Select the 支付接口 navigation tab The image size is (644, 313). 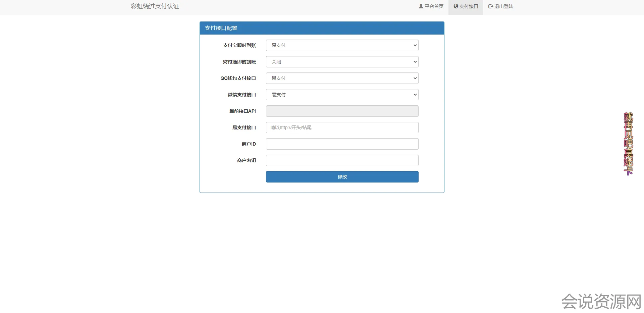(x=469, y=6)
